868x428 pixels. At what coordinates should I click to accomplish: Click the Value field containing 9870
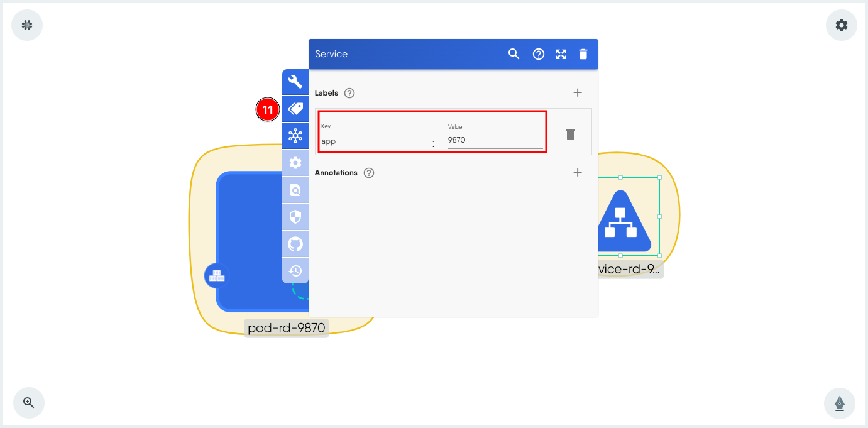(x=495, y=140)
